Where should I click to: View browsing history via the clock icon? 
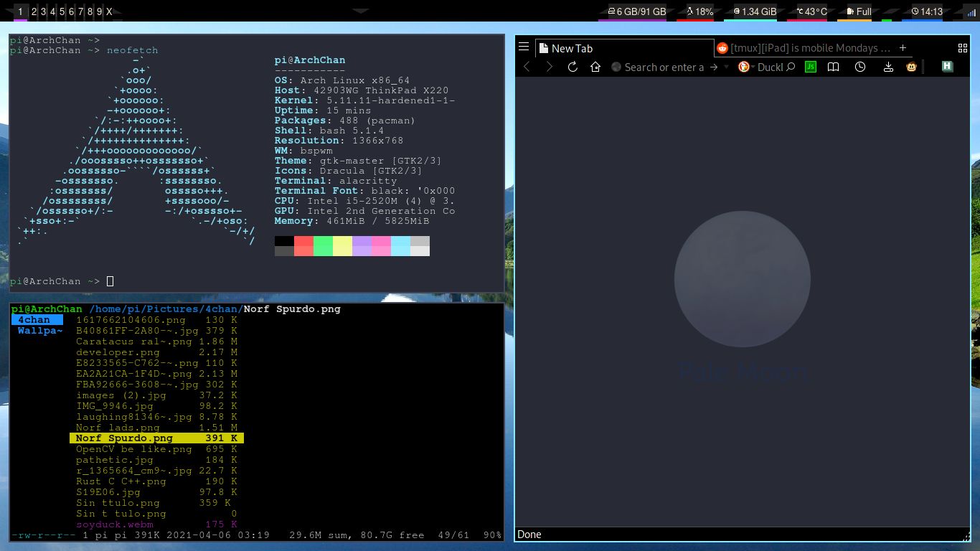coord(859,66)
